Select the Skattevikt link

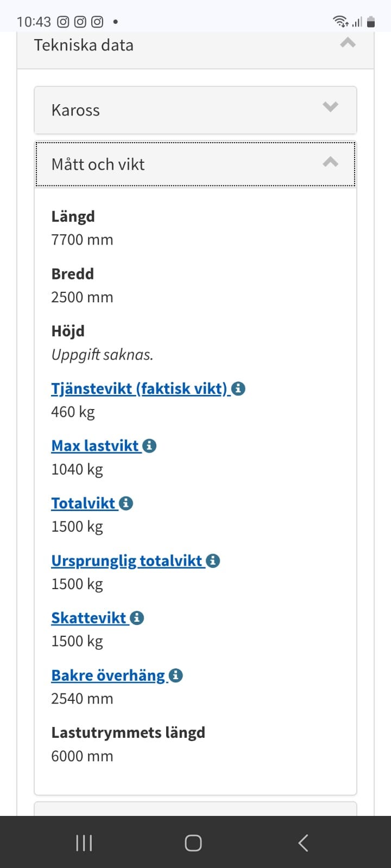pyautogui.click(x=89, y=618)
